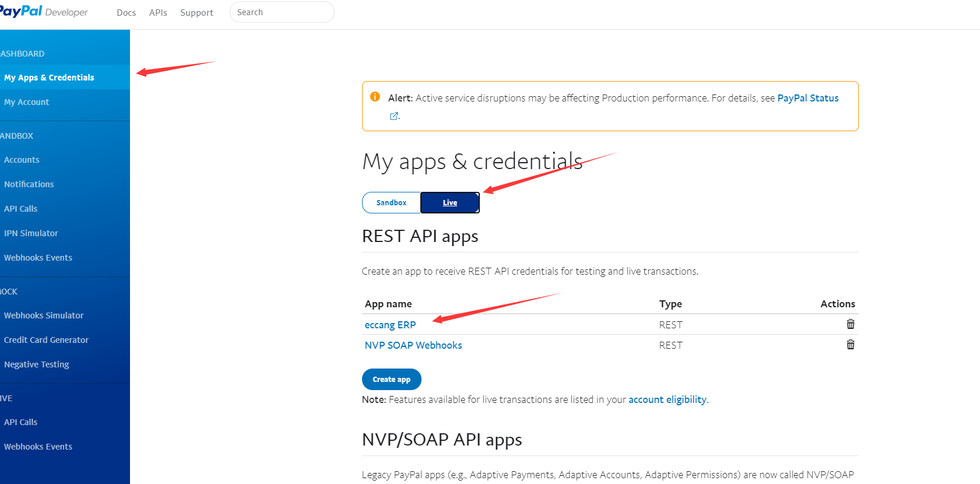Click the Create app button

coord(392,379)
